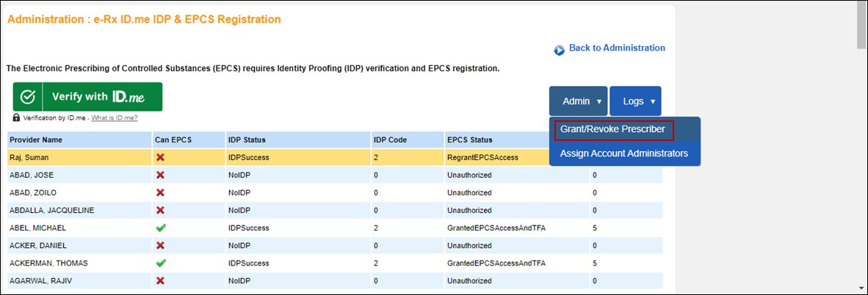Go Back to Administration link
Viewport: 868px width, 295px height.
point(617,48)
